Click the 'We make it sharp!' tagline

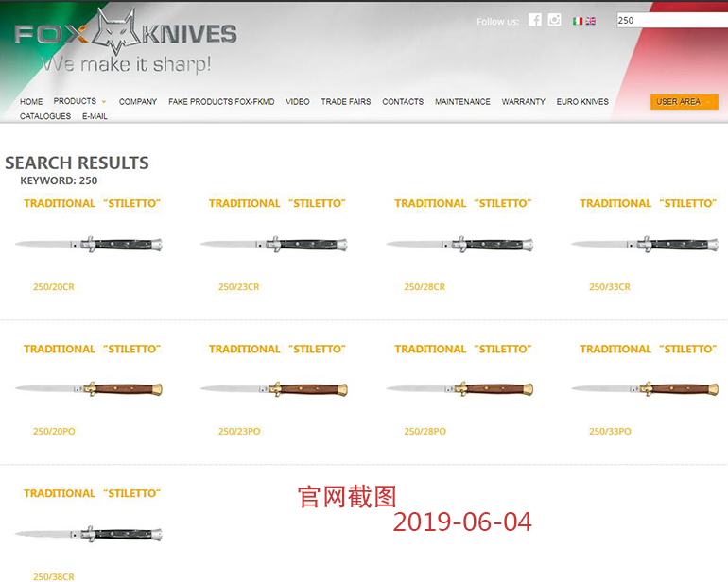click(127, 64)
